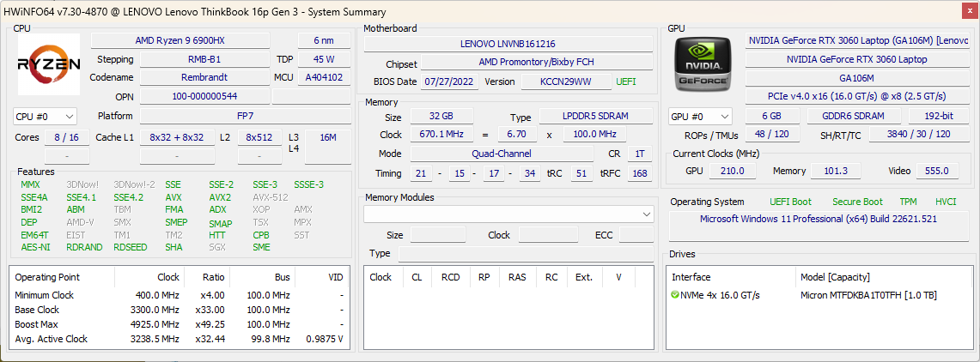Click the GPU memory clock 101.3 value
Screen dimensions: 980x362
click(x=835, y=171)
